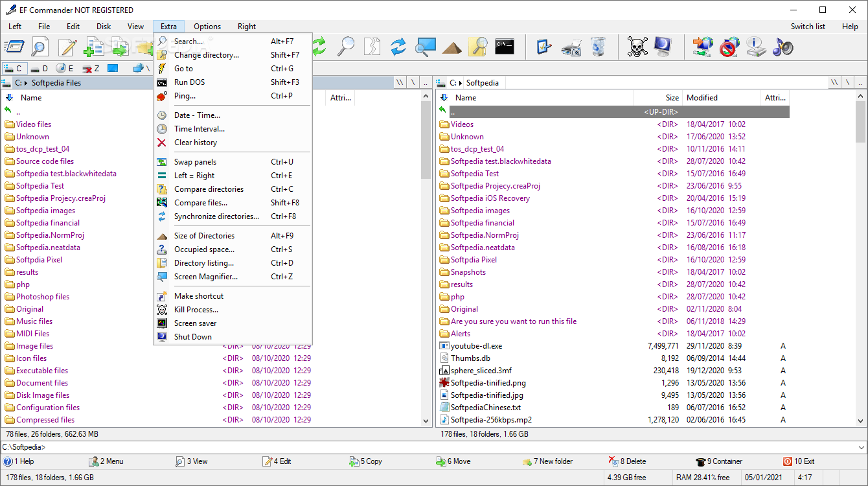Click the music note speaker toolbar icon
This screenshot has height=486, width=868.
click(782, 47)
